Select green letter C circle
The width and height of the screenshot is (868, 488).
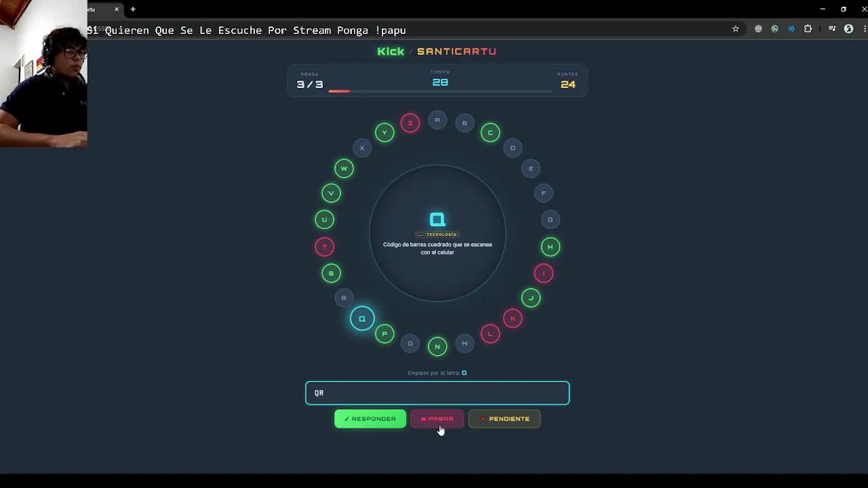[490, 132]
